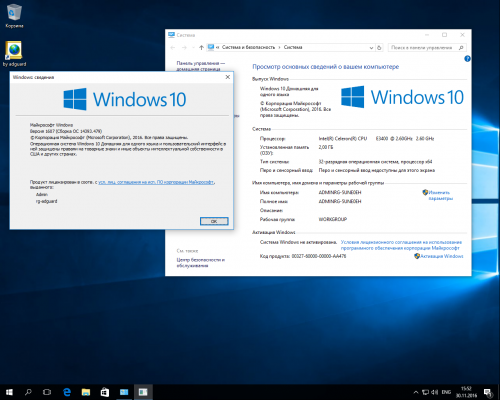500x400 pixels.
Task: Click OK in the About Windows dialog
Action: click(214, 221)
